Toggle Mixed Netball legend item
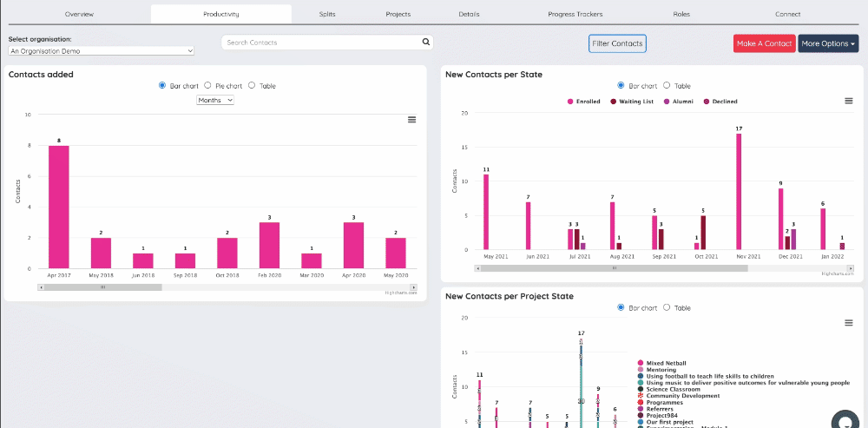Screen dimensions: 868x428 pyautogui.click(x=662, y=363)
